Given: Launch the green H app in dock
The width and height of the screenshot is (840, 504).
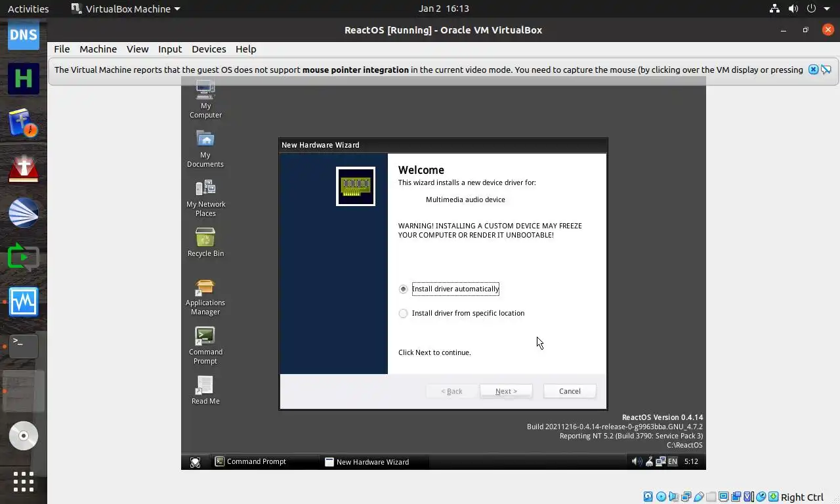Looking at the screenshot, I should 23,78.
